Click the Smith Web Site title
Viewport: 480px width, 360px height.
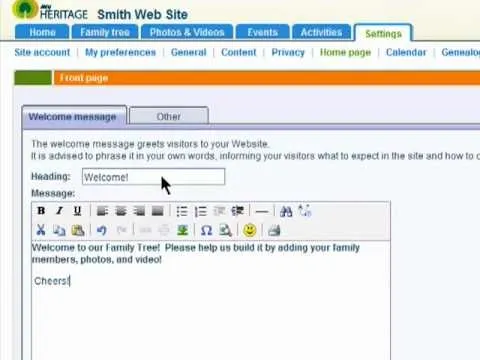(142, 14)
